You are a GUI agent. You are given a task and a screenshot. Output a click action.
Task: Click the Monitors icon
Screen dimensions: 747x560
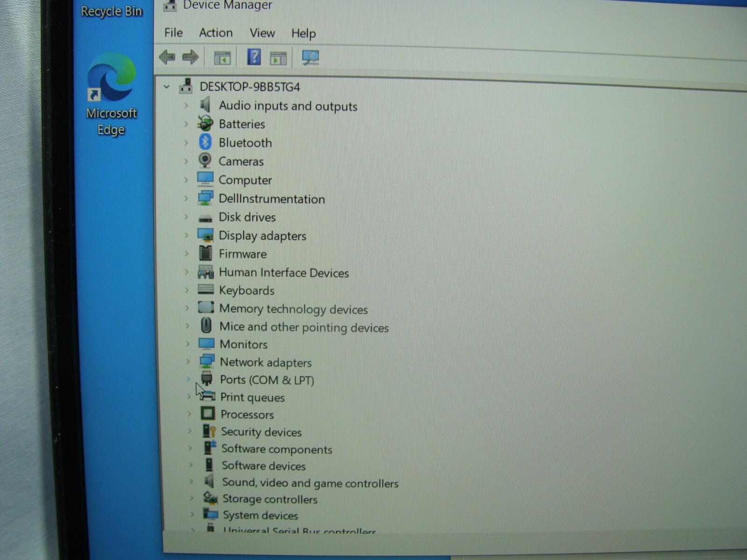tap(206, 343)
